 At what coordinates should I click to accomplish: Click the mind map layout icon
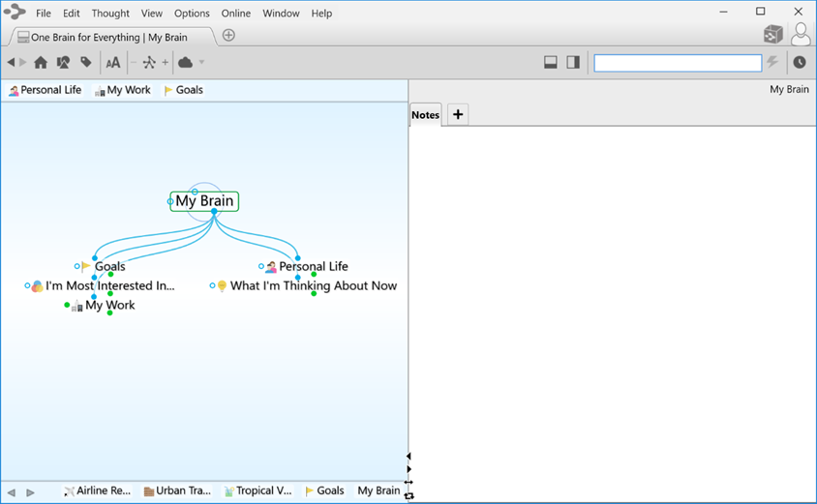click(148, 63)
